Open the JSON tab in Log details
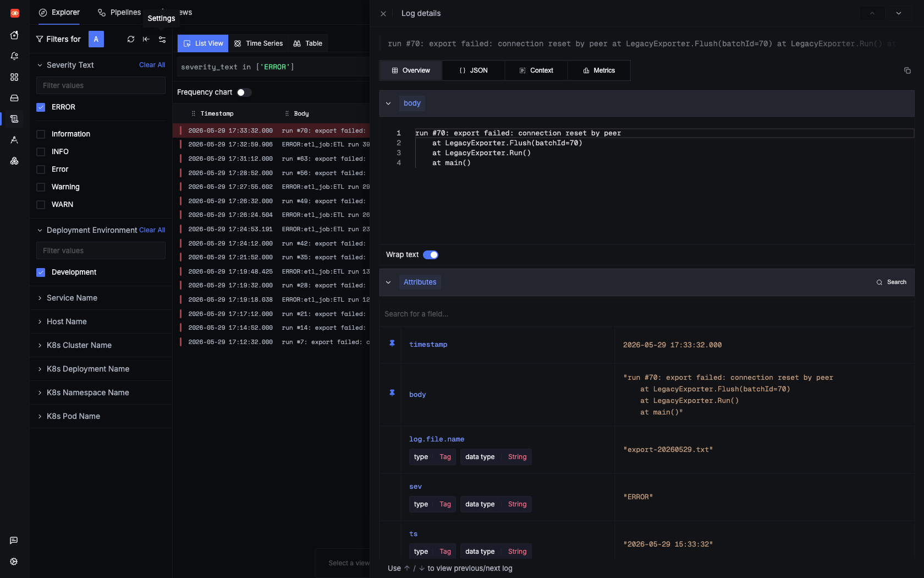Viewport: 924px width, 578px height. tap(474, 70)
